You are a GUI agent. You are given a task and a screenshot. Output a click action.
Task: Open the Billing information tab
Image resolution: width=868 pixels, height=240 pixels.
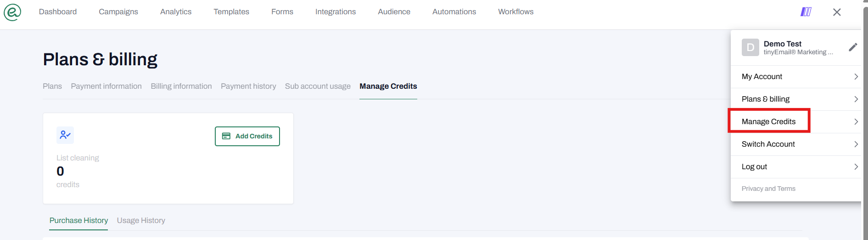pos(181,86)
